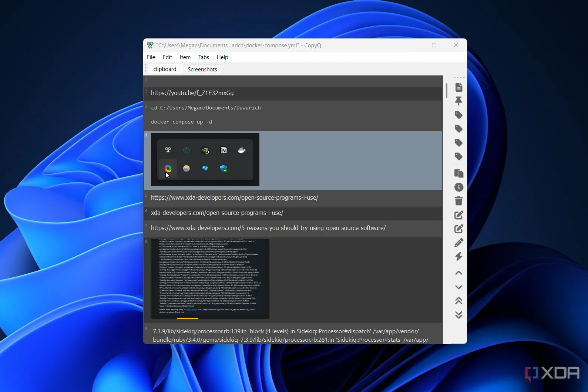Screen dimensions: 588x392
Task: Close the CopyQ window
Action: pyautogui.click(x=456, y=45)
